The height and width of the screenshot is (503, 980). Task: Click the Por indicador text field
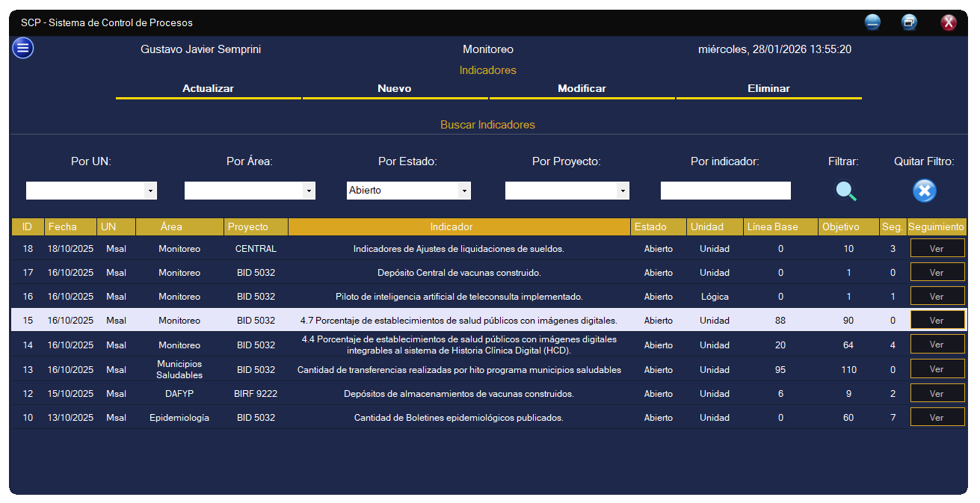coord(725,191)
